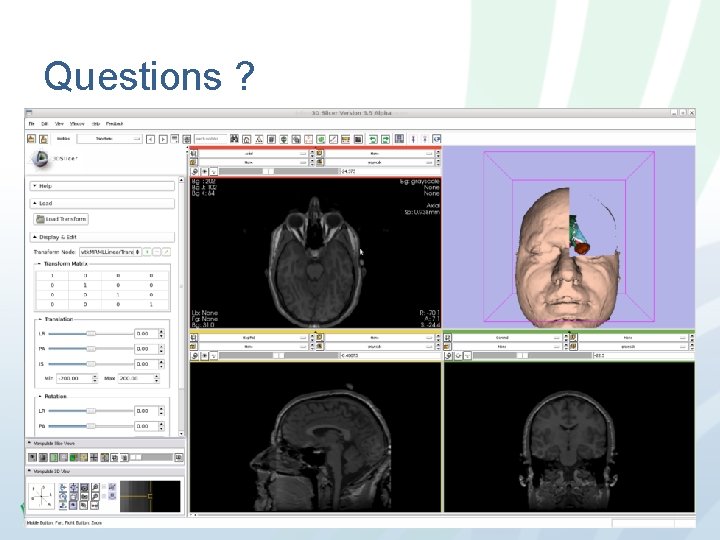Click the Load Transform button
Screen dimensions: 720x540
point(62,219)
